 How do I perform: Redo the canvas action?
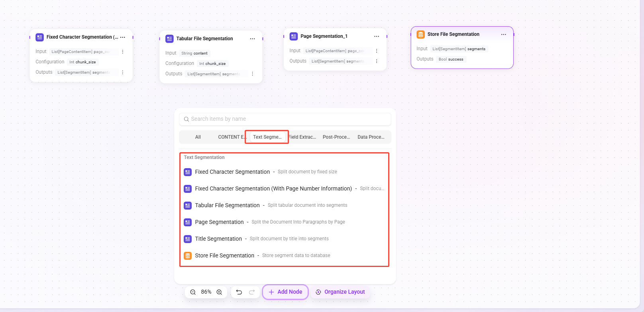point(252,292)
